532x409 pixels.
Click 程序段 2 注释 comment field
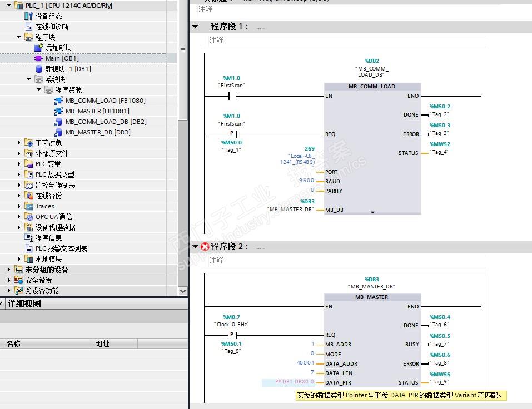(347, 260)
